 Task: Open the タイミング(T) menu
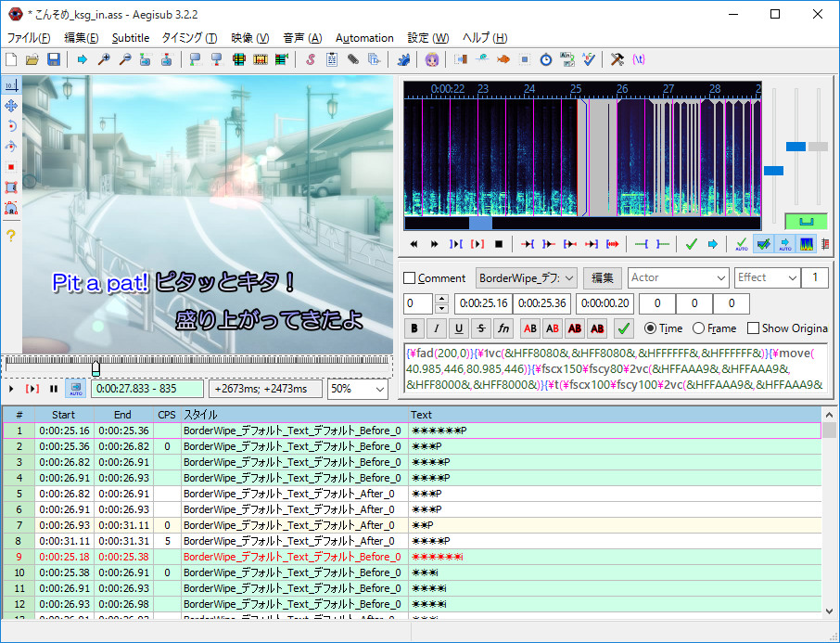click(189, 38)
